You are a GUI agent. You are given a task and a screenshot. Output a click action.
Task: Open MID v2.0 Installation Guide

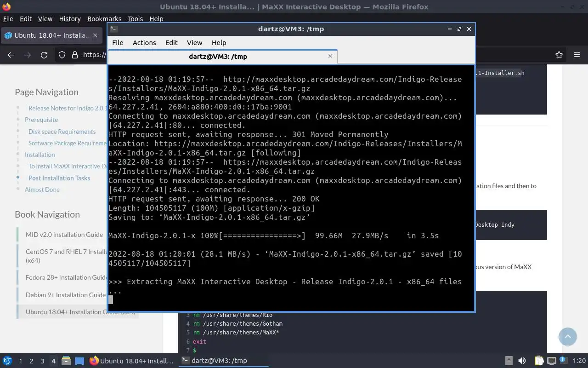(x=64, y=235)
